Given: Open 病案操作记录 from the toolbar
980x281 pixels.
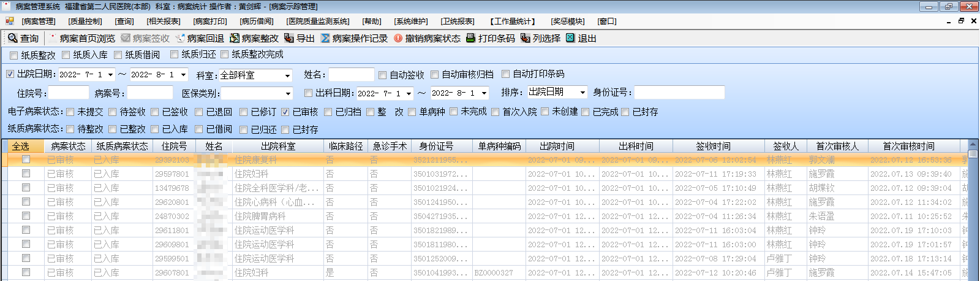Looking at the screenshot, I should [x=355, y=38].
